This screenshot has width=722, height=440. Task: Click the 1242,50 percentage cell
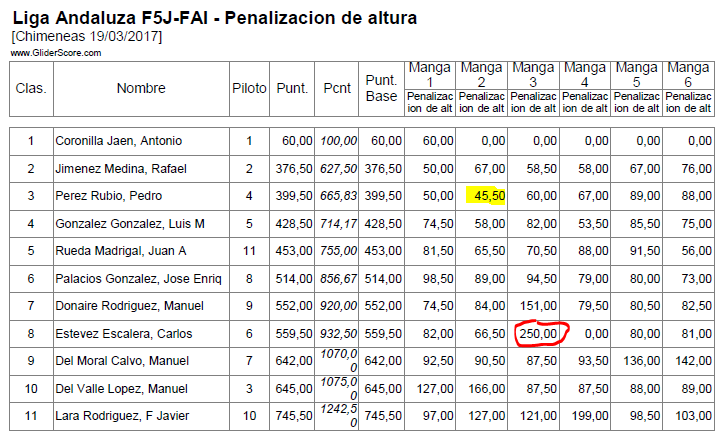tap(339, 414)
